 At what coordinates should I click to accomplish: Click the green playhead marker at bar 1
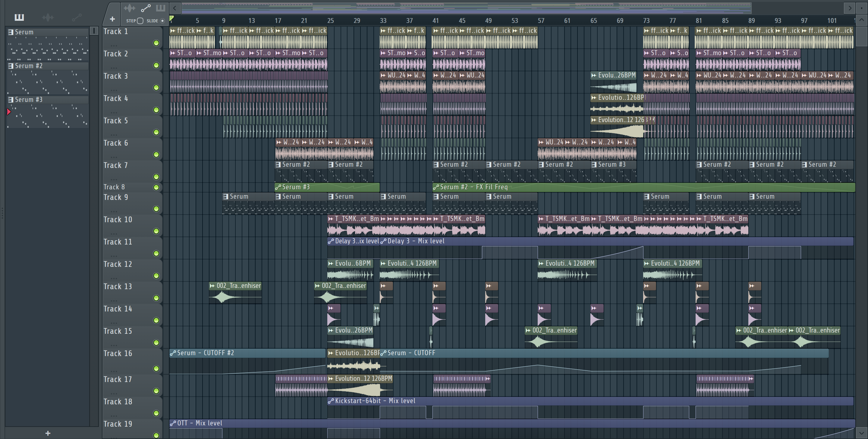[x=171, y=19]
